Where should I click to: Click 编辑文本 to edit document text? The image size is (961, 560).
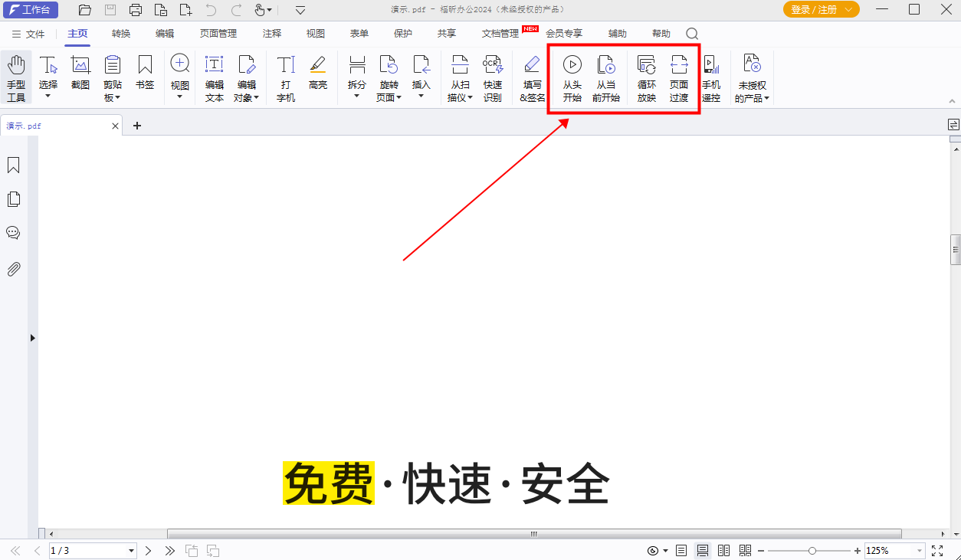point(214,77)
